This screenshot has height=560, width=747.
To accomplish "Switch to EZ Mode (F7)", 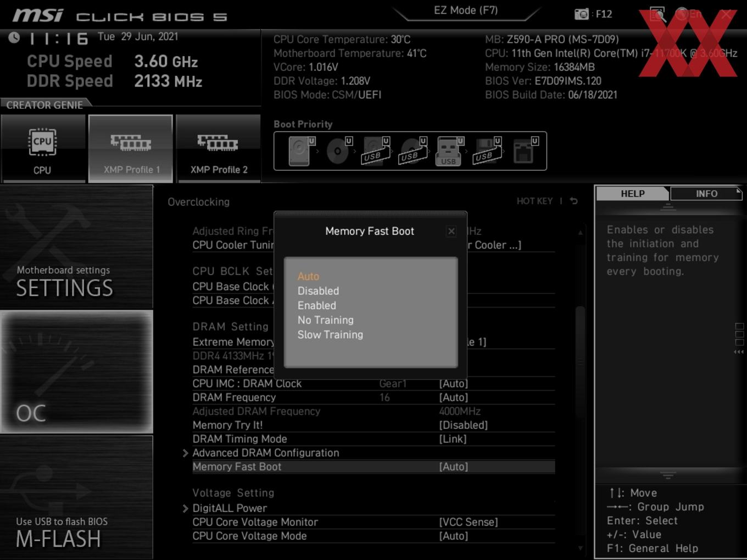I will (x=466, y=10).
